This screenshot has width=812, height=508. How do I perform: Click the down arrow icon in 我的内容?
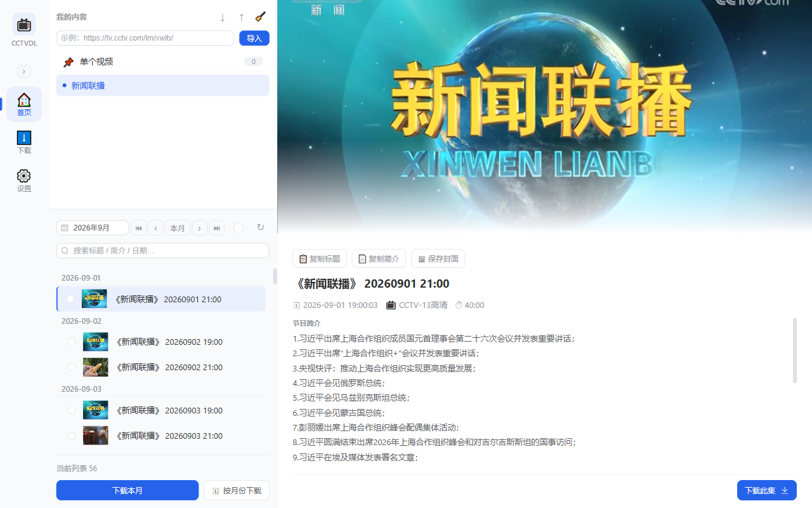(x=223, y=18)
